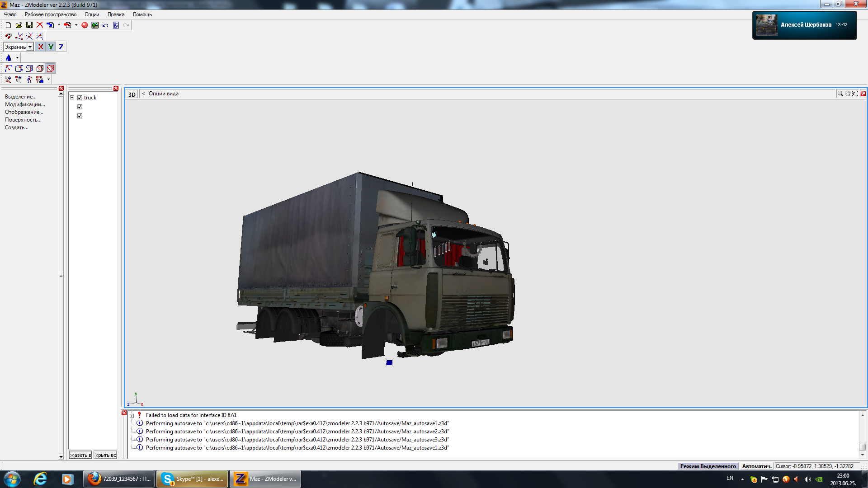
Task: Expand the truck tree node
Action: click(72, 98)
